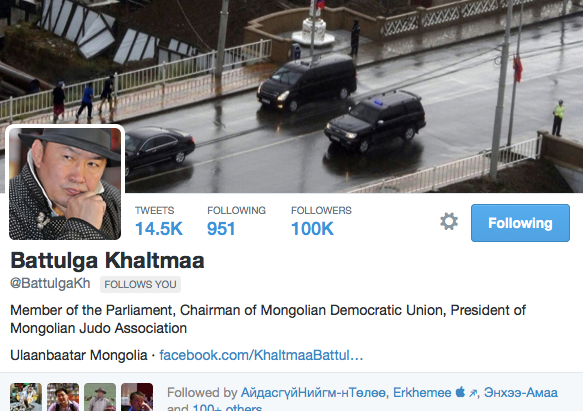583x411 pixels.
Task: Click the FOLLOWS YOU badge
Action: point(141,285)
